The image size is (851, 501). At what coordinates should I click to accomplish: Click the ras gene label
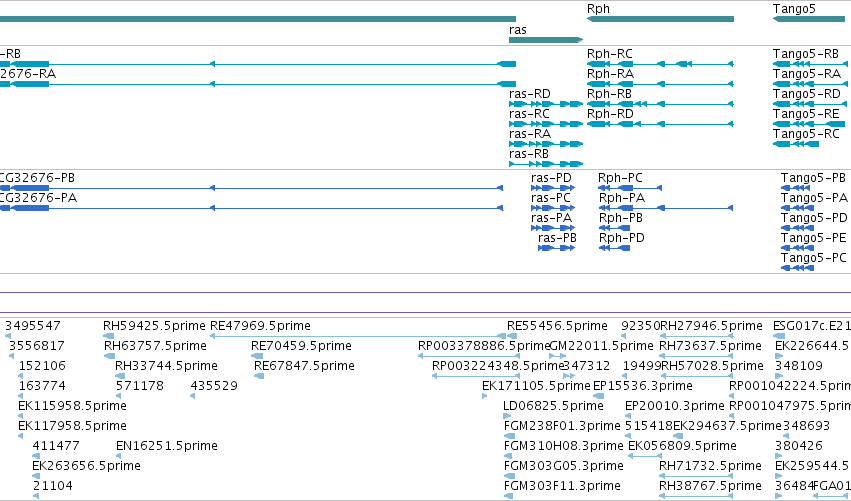point(518,30)
